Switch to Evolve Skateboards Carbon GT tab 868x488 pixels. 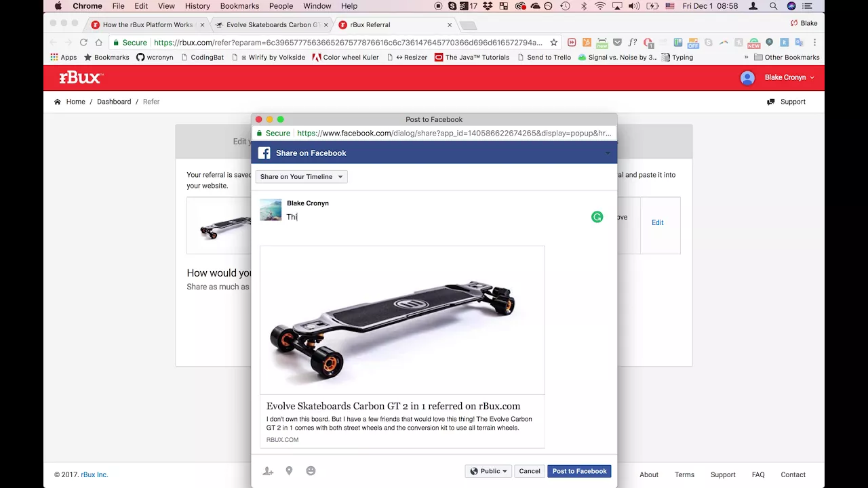tap(273, 25)
